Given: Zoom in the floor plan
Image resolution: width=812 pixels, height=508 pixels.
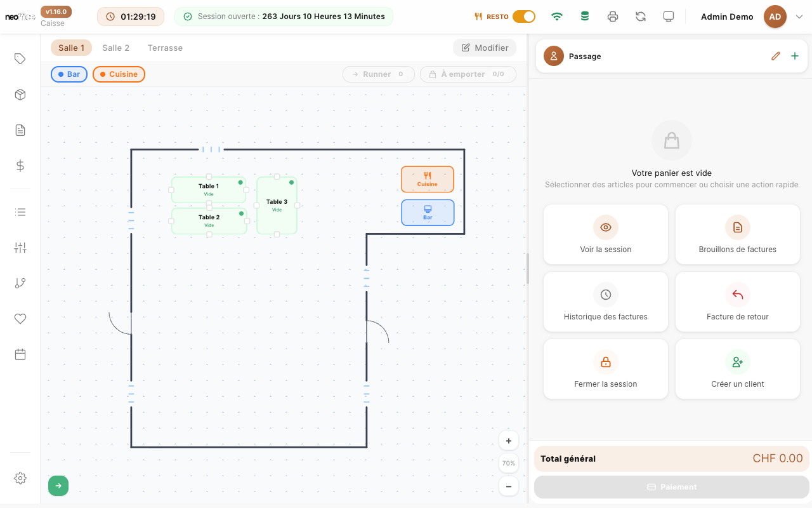Looking at the screenshot, I should [509, 440].
